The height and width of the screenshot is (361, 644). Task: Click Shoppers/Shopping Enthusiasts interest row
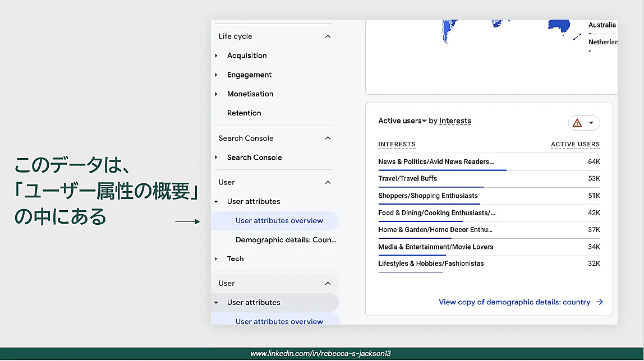(427, 196)
